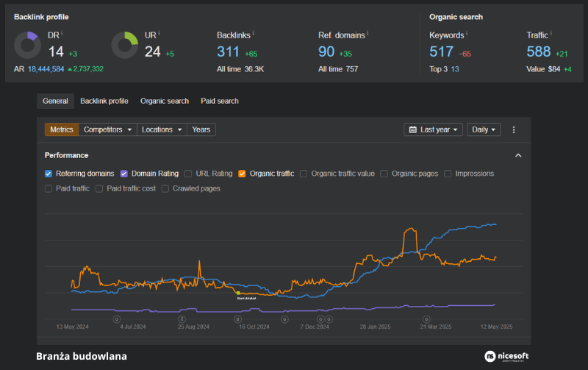
Task: Click the info icon next to UR
Action: coord(159,33)
